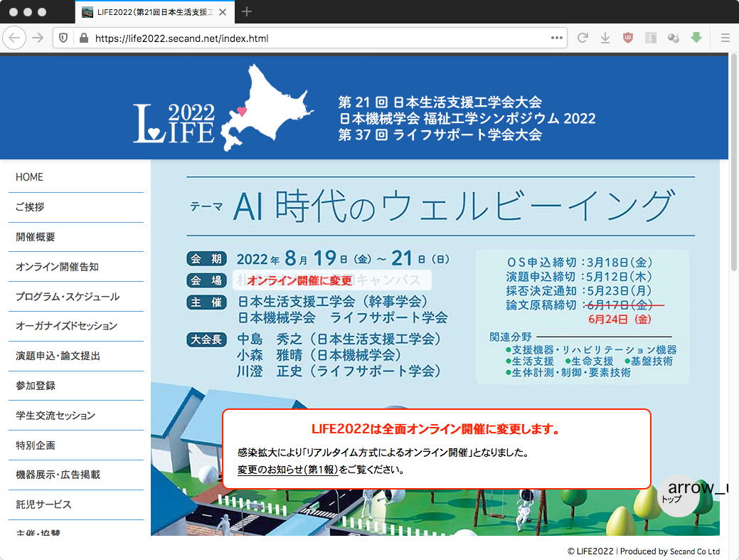Click the オンライン開催に変更 venue notice
This screenshot has height=560, width=739.
[299, 280]
